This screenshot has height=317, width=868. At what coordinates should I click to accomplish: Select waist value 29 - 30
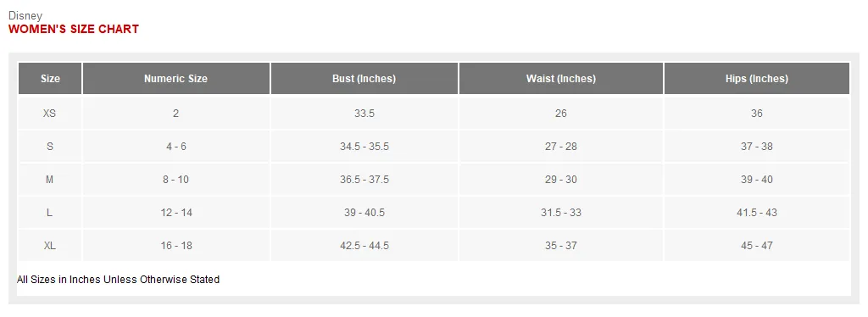[x=561, y=180]
